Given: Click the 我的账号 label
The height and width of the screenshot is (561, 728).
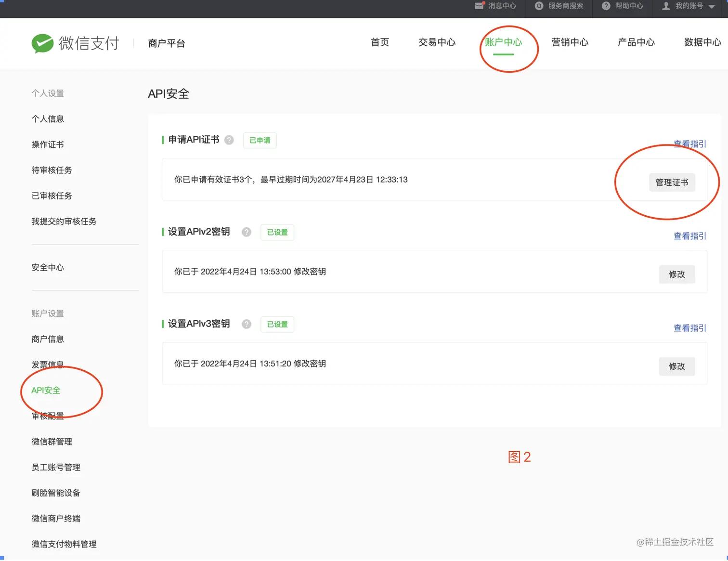Looking at the screenshot, I should pyautogui.click(x=689, y=6).
